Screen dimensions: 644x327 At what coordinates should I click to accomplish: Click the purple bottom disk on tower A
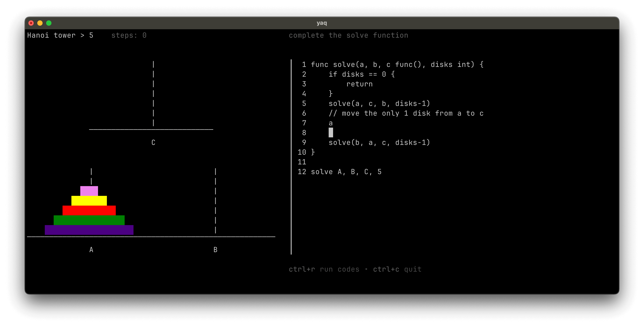(89, 230)
